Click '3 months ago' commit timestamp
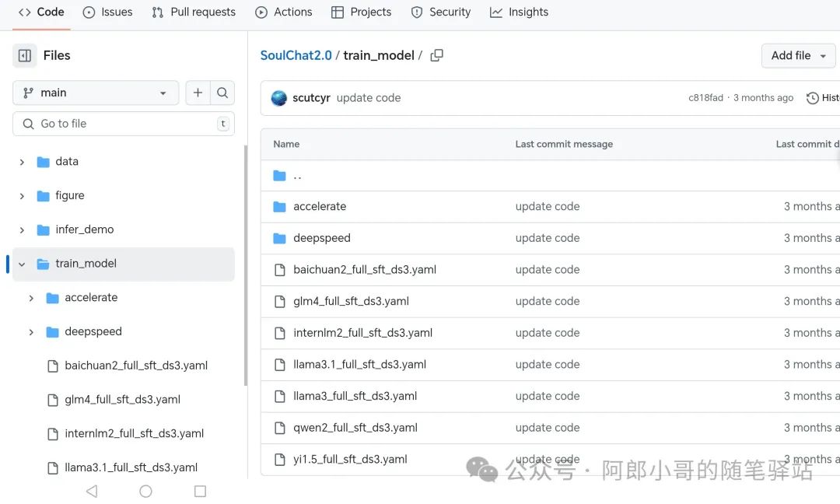This screenshot has width=840, height=504. click(x=764, y=97)
